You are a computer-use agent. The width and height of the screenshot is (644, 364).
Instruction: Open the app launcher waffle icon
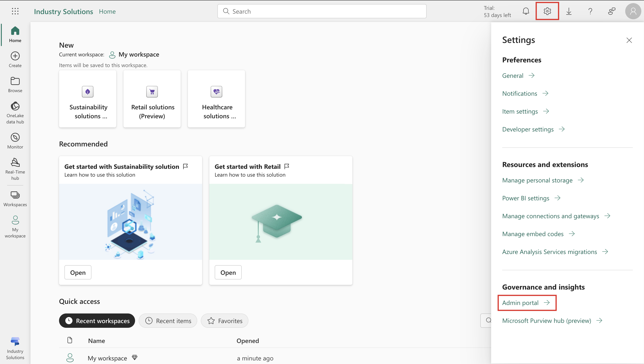click(15, 11)
